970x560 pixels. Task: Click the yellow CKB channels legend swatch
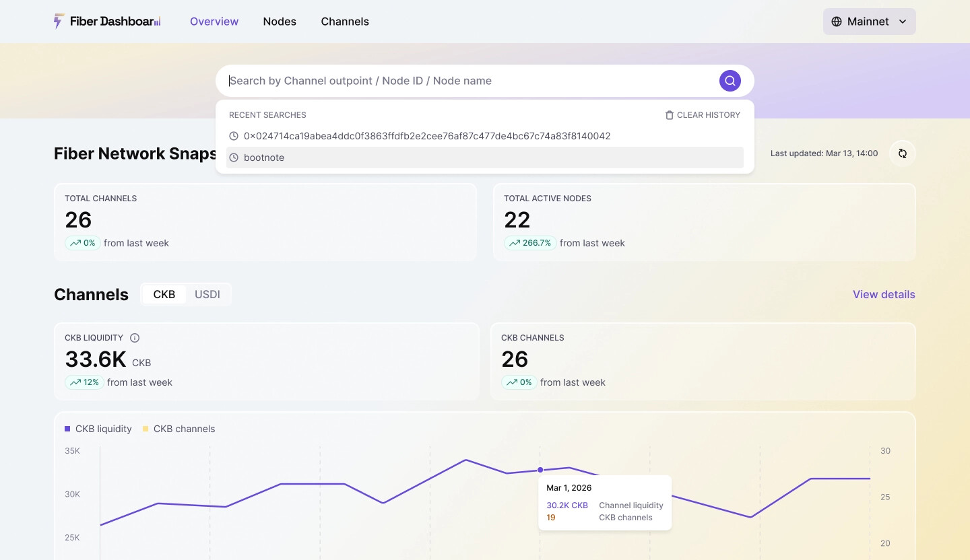(145, 429)
